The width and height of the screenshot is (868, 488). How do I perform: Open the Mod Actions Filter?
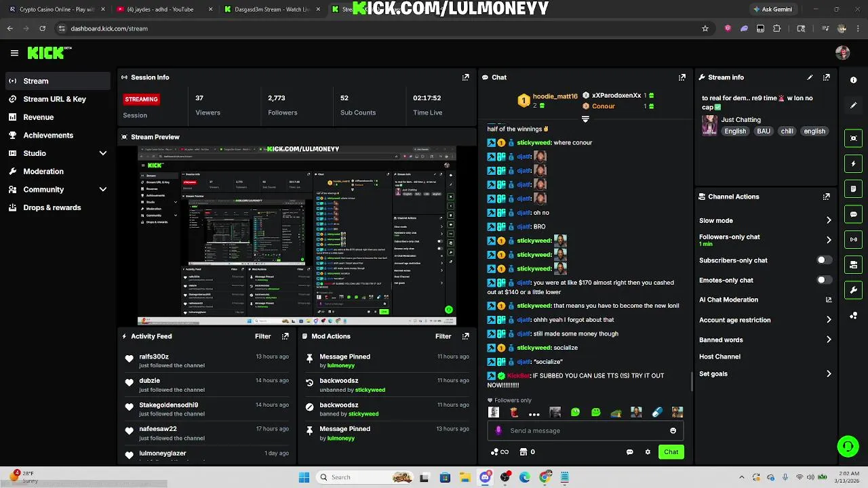pos(443,336)
